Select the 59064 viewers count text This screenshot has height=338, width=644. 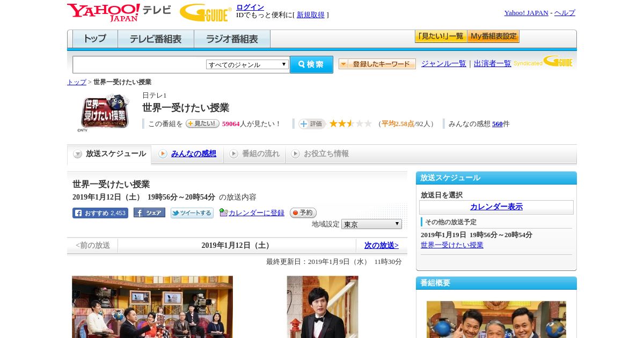click(231, 124)
